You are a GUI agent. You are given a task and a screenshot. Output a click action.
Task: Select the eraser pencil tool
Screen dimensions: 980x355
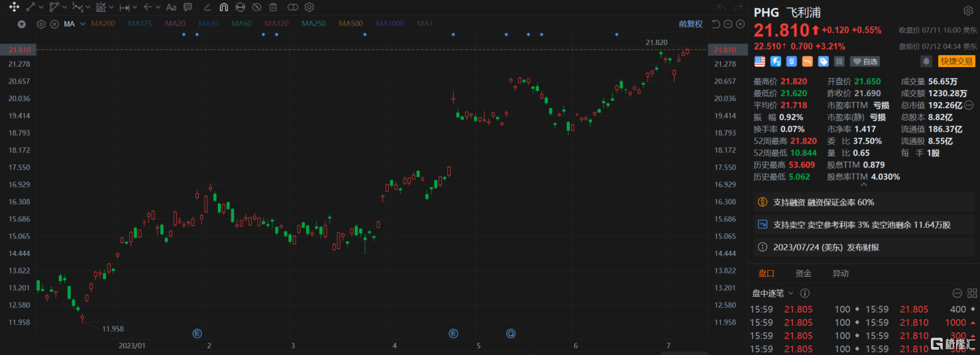(x=207, y=7)
